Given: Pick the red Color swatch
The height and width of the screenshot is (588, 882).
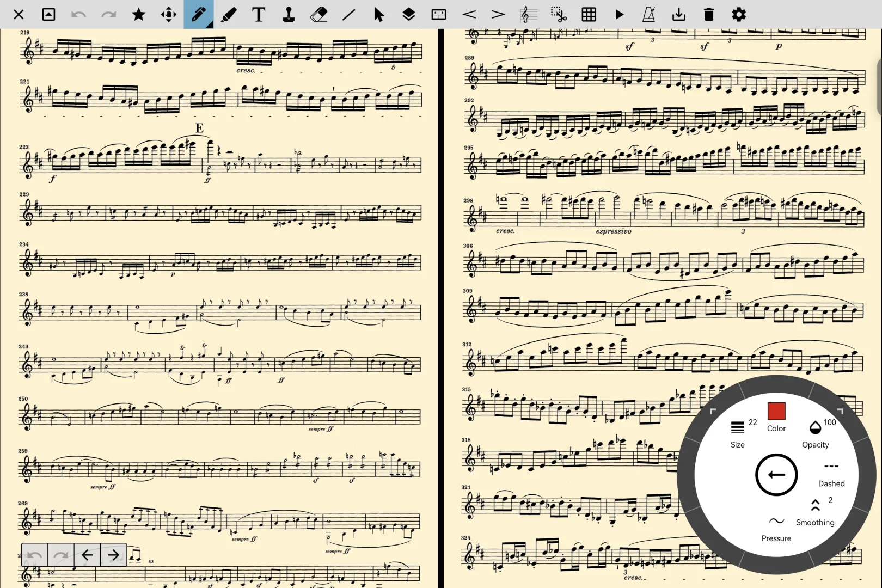Looking at the screenshot, I should point(776,411).
